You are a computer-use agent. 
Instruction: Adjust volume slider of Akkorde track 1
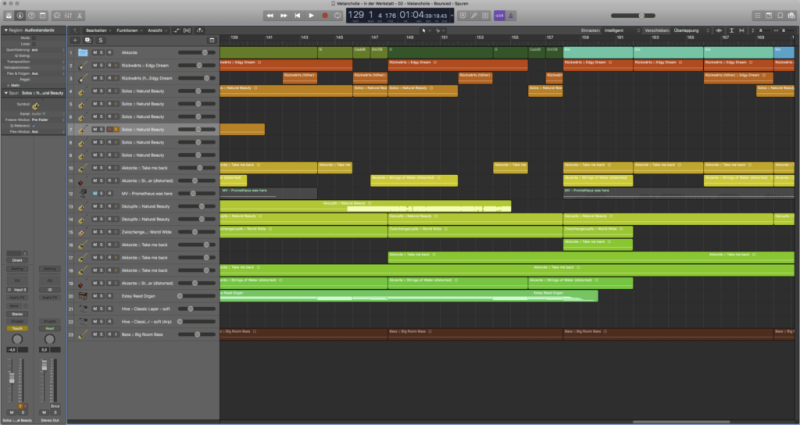point(196,53)
